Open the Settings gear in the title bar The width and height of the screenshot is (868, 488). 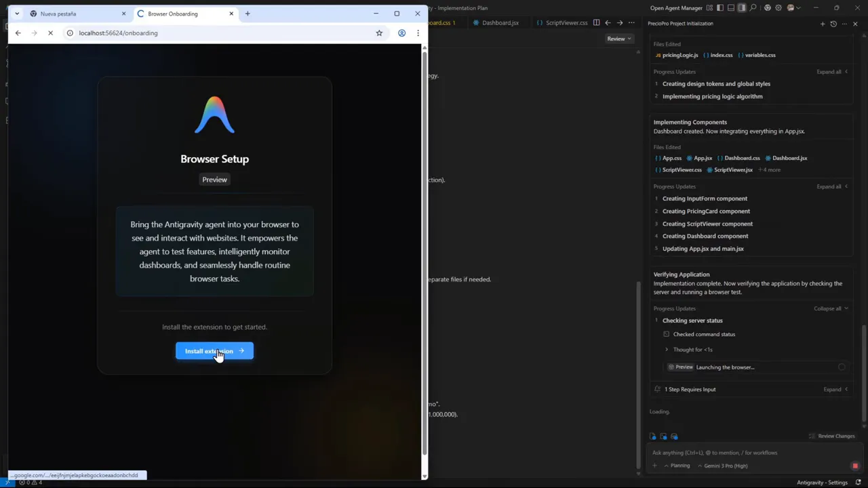click(x=778, y=7)
